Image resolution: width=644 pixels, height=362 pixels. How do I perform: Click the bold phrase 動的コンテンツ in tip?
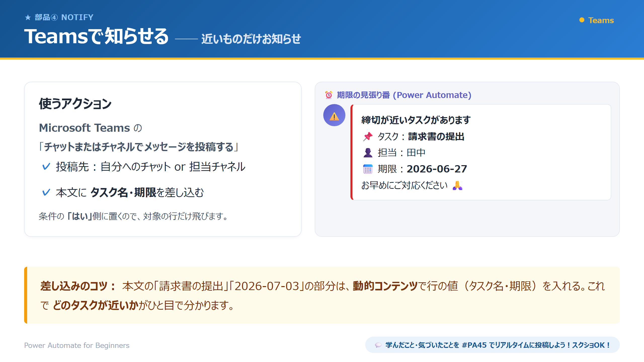385,286
